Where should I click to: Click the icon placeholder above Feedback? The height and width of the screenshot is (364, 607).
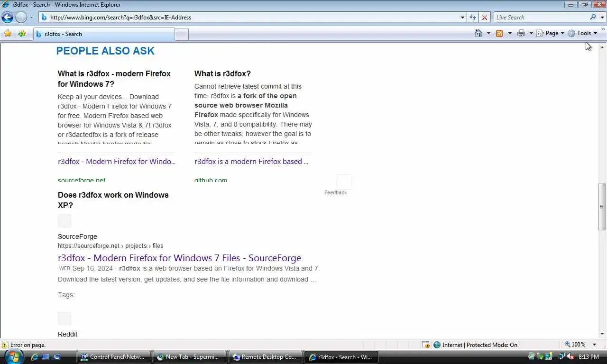tap(344, 181)
